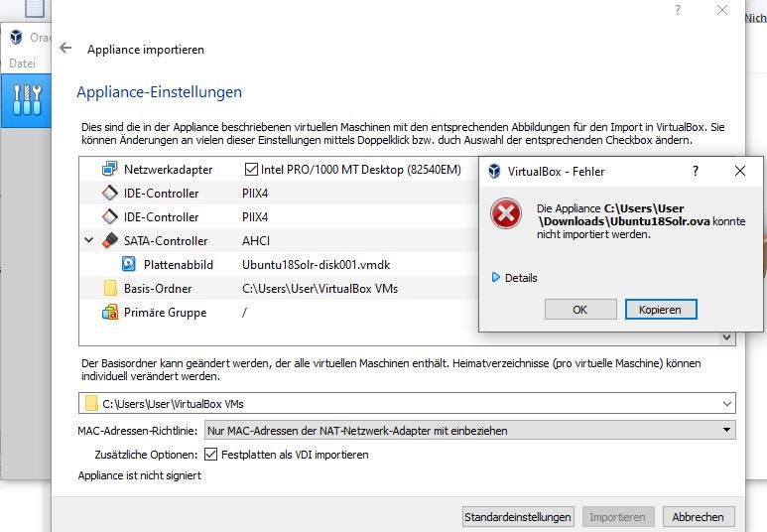Image resolution: width=767 pixels, height=532 pixels.
Task: Click the Kopieren button
Action: click(x=661, y=310)
